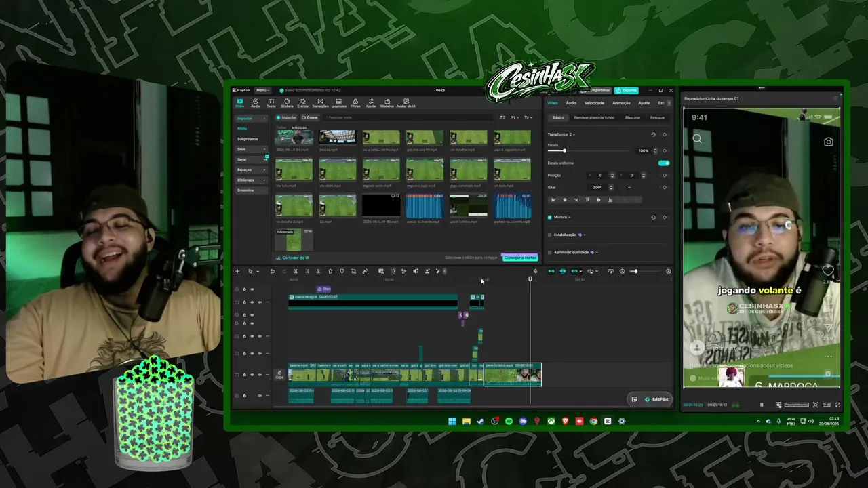Switch to the Velocidade tab
This screenshot has height=488, width=868.
click(x=594, y=103)
